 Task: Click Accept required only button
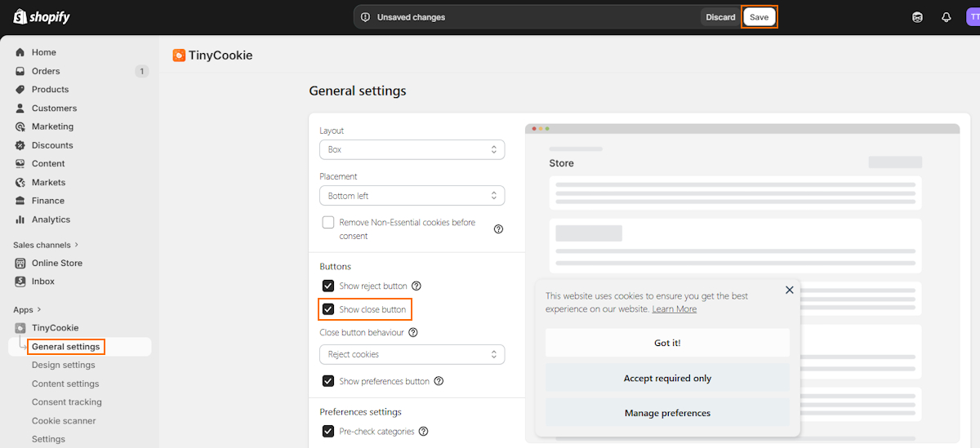pyautogui.click(x=667, y=378)
